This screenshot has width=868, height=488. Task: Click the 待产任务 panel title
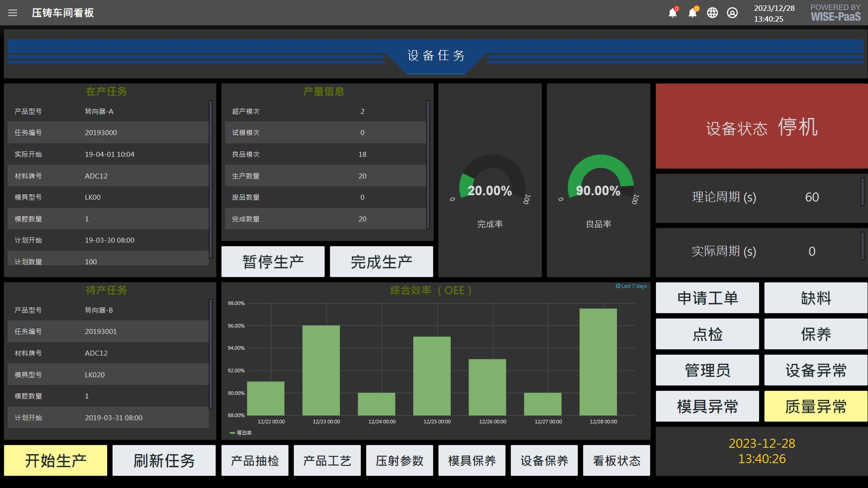click(x=106, y=290)
